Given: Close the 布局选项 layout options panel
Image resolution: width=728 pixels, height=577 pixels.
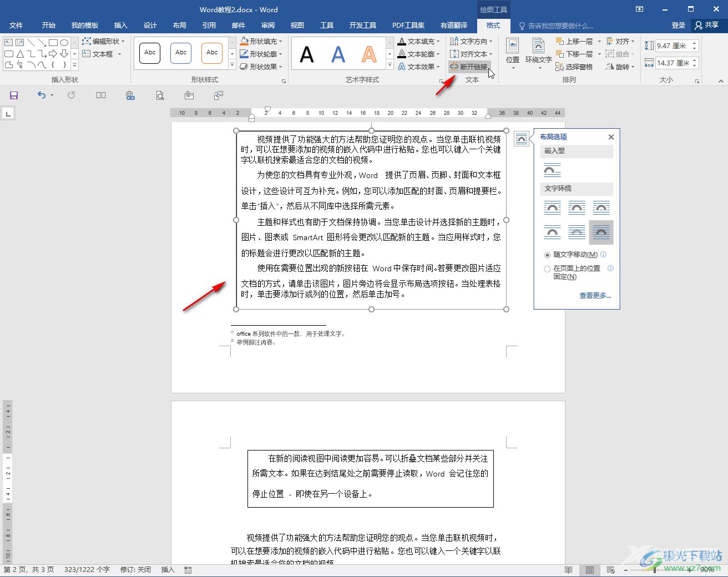Looking at the screenshot, I should click(611, 137).
